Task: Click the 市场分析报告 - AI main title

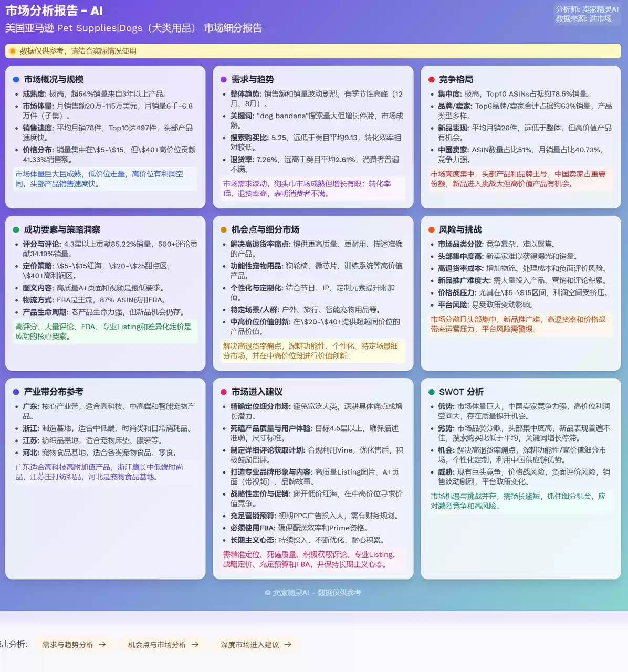Action: 54,10
